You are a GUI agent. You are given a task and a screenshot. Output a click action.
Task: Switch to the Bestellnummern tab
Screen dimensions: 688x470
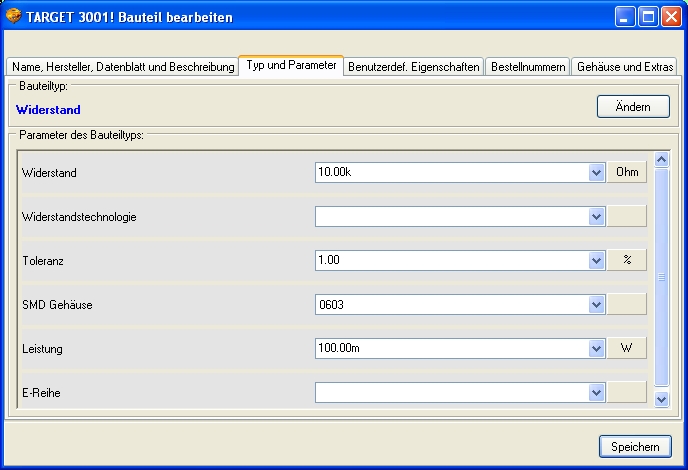tap(528, 67)
